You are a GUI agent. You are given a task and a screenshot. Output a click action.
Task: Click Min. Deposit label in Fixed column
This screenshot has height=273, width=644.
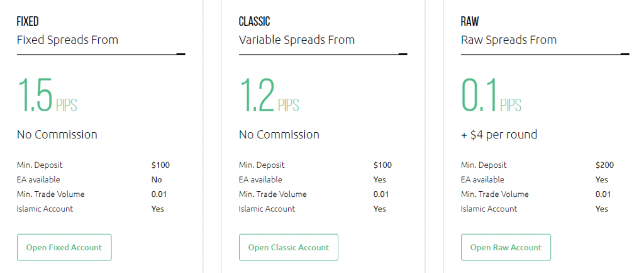coord(40,165)
